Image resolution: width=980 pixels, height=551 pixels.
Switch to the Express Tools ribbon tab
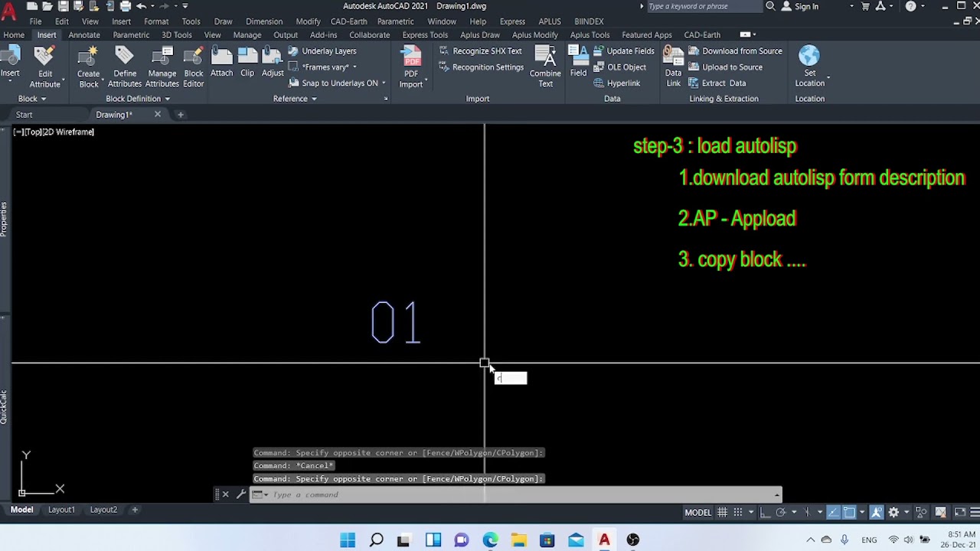pos(425,35)
